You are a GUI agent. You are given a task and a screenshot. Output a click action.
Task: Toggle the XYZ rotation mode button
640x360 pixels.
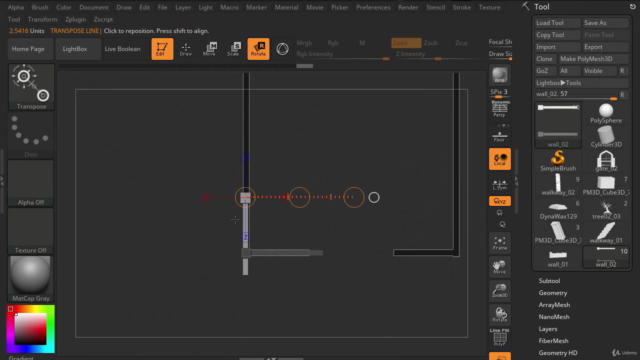500,201
